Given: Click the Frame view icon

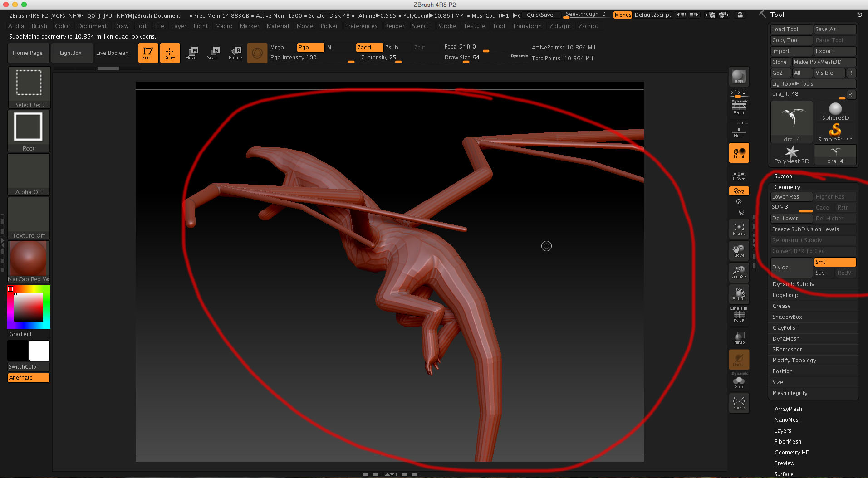Looking at the screenshot, I should [739, 229].
